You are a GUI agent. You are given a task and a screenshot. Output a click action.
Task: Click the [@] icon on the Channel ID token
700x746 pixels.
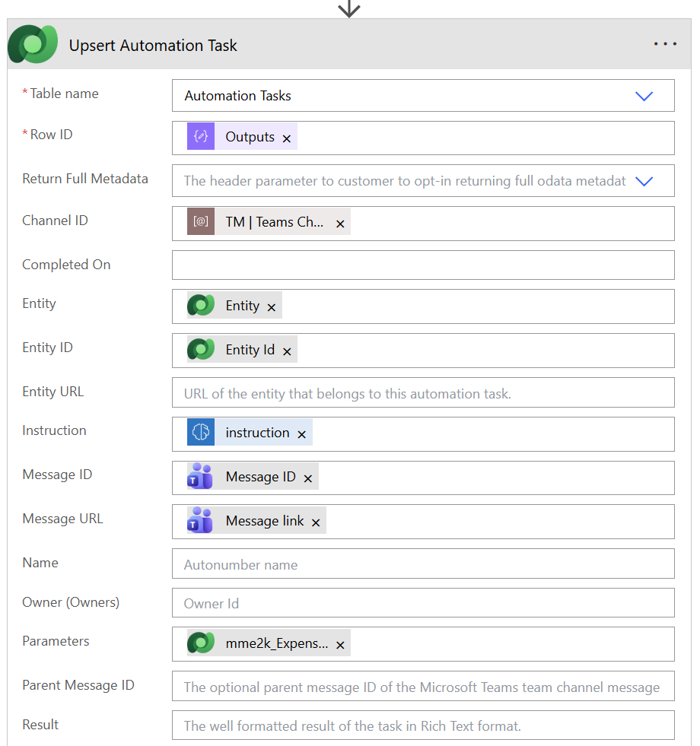(201, 222)
